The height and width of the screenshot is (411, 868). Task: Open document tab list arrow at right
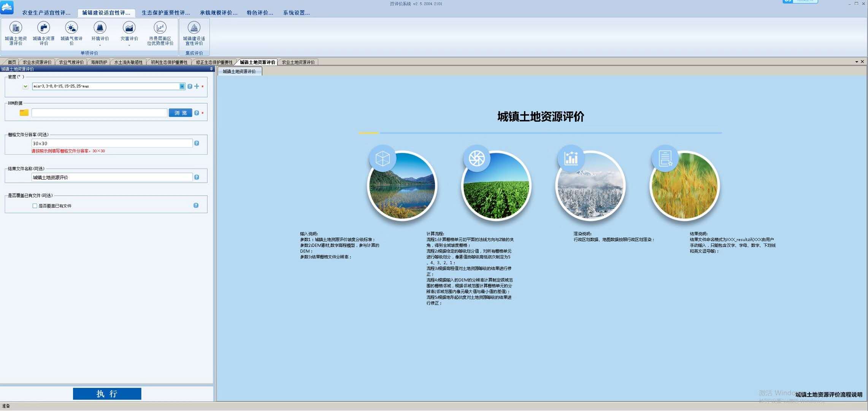click(x=857, y=62)
